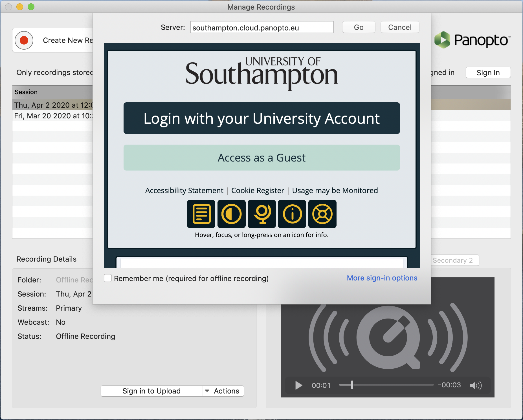Click the Session column header

click(x=52, y=92)
